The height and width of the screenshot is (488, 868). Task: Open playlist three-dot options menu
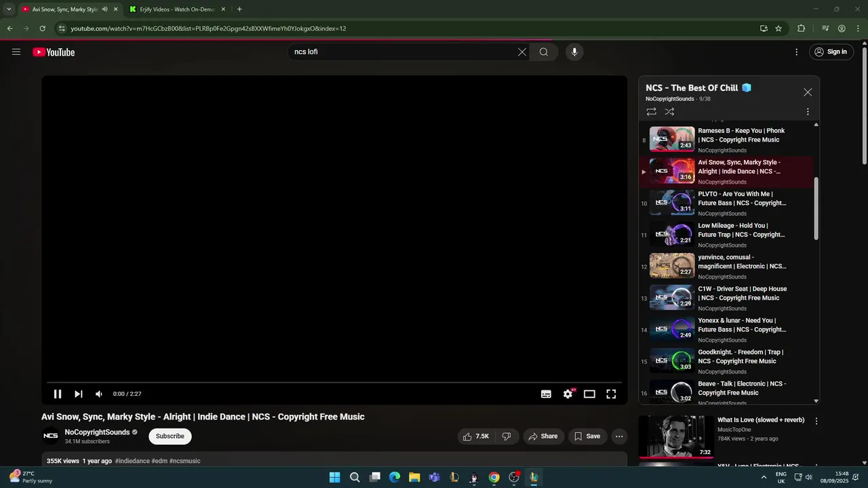click(x=808, y=112)
